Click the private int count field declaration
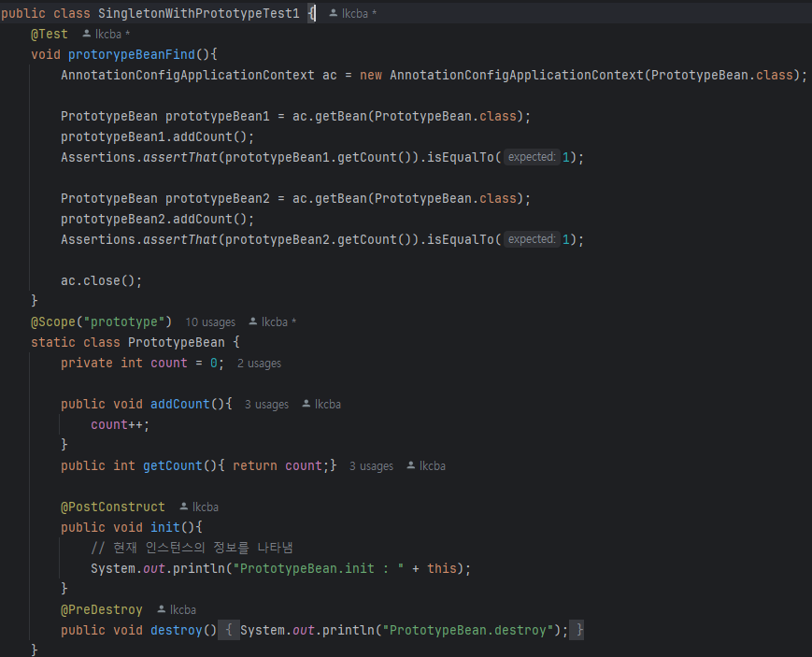 tap(142, 364)
